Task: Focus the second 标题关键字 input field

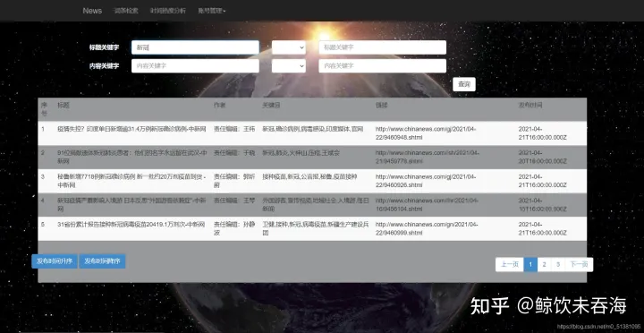Action: click(x=383, y=47)
